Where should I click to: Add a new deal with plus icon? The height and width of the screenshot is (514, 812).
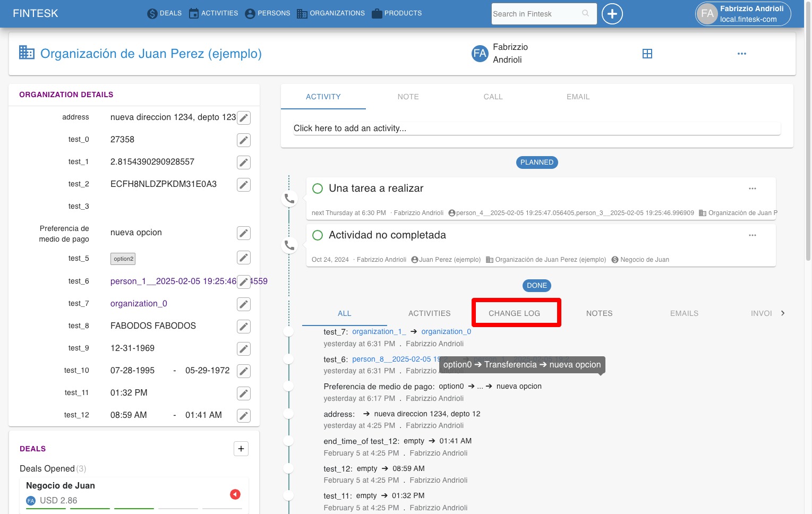pos(241,449)
